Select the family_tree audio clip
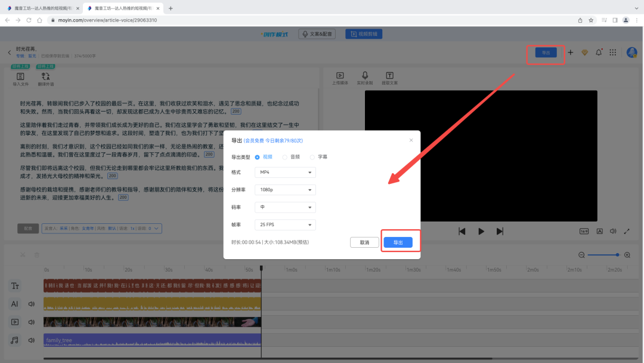 point(153,340)
